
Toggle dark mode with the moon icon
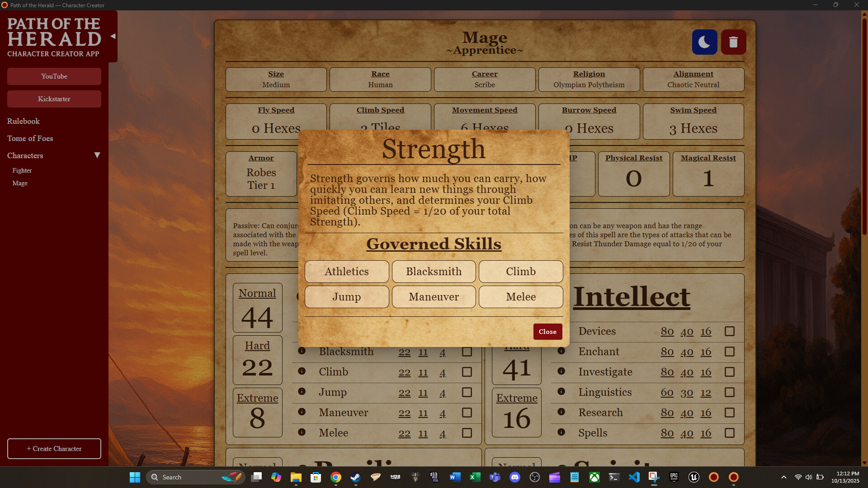(x=704, y=42)
